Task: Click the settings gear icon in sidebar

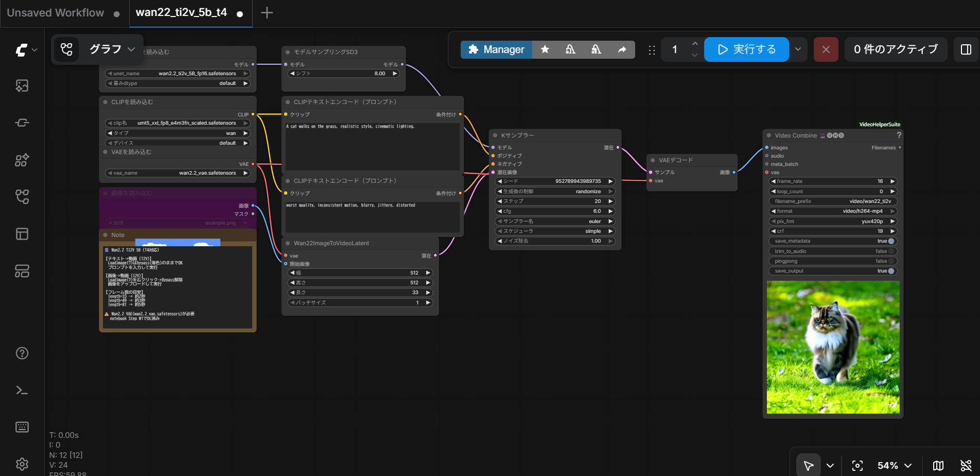Action: tap(22, 464)
